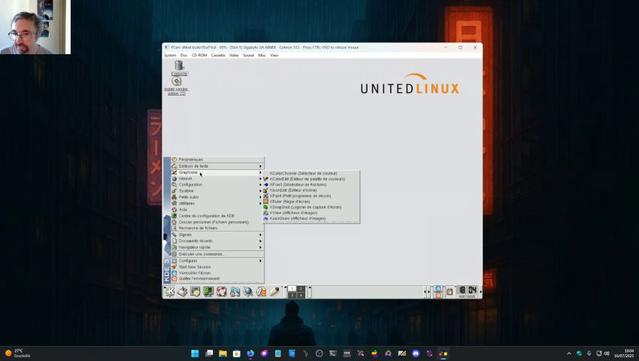Viewport: 639px width, 361px height.
Task: Click the KDE panel clock display
Action: tap(467, 291)
